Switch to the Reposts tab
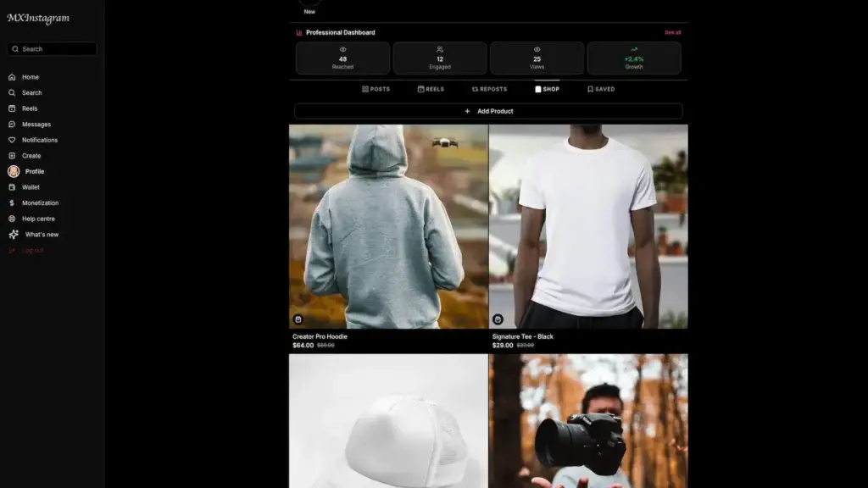The height and width of the screenshot is (488, 868). coord(489,89)
